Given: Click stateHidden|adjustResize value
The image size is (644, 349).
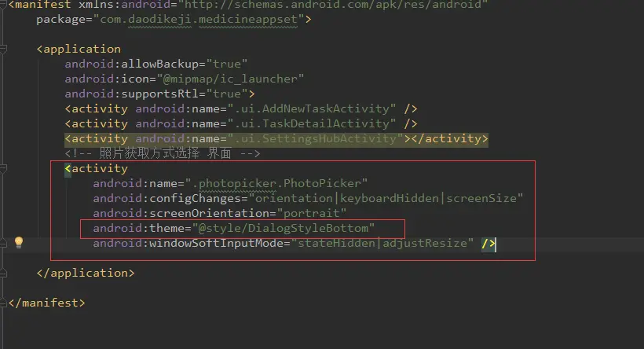Looking at the screenshot, I should 382,244.
